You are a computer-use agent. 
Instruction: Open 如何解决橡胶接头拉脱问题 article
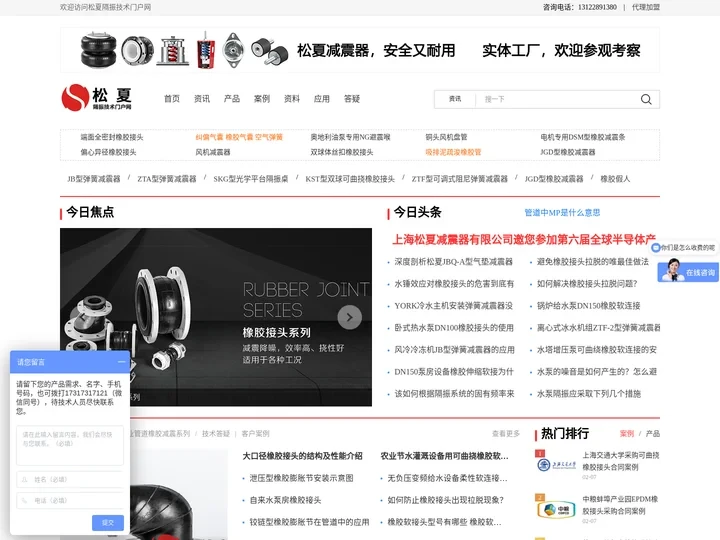click(587, 284)
